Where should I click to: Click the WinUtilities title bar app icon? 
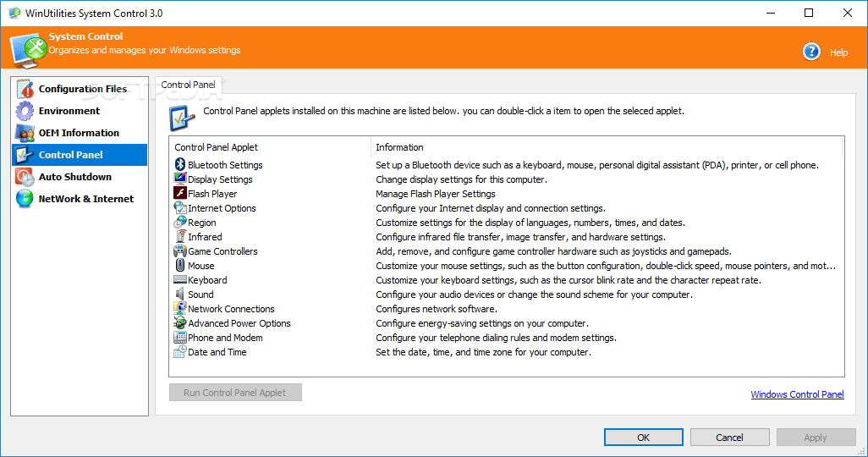(14, 13)
